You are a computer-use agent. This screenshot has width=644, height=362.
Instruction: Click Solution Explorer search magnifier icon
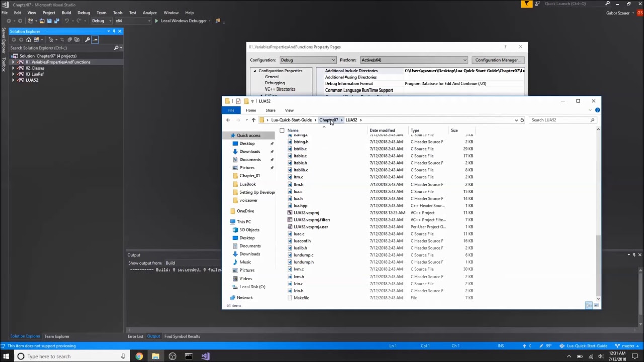coord(116,48)
